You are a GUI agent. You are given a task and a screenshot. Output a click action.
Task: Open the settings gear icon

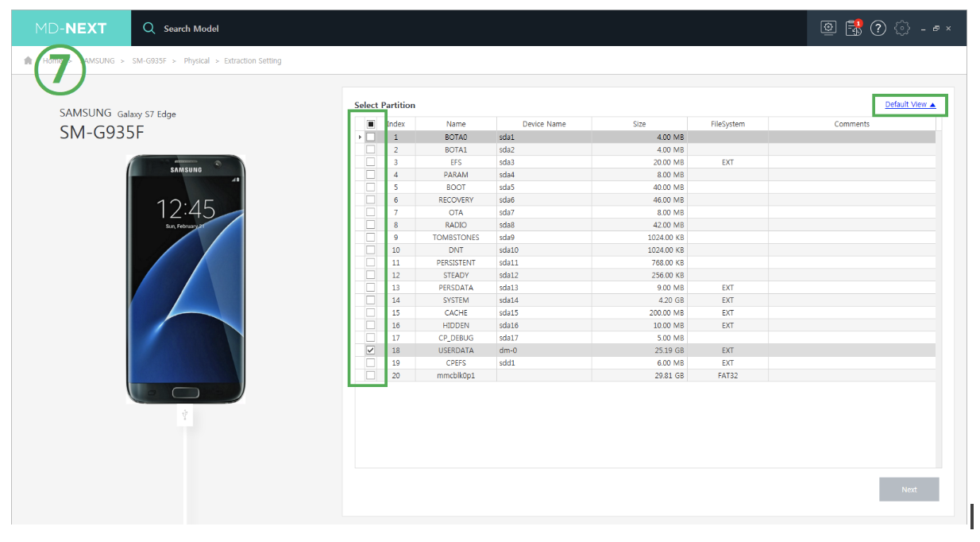[x=901, y=28]
